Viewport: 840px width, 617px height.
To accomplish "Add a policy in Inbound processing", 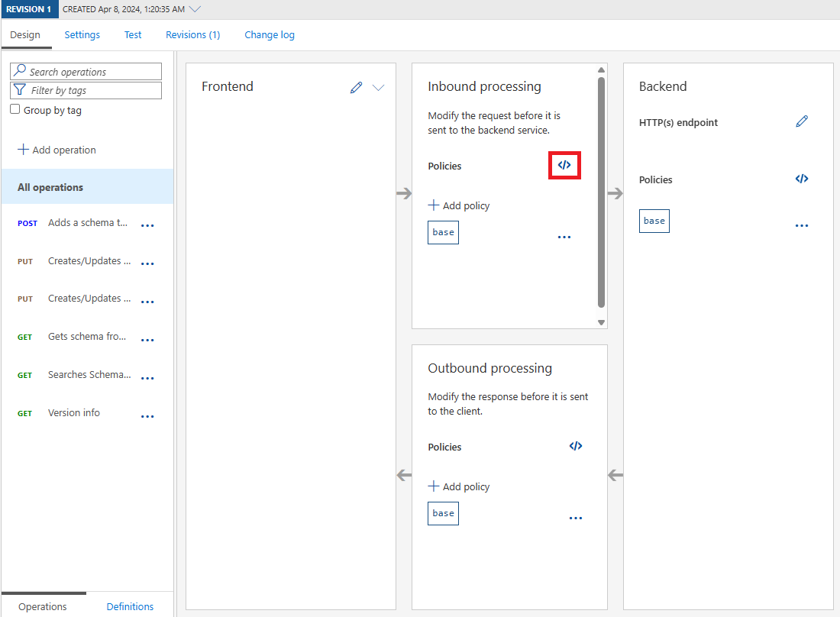I will pyautogui.click(x=458, y=205).
